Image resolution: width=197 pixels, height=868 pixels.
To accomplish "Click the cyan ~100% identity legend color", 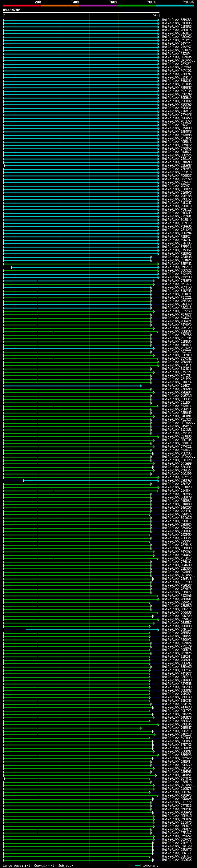I will (x=175, y=6).
